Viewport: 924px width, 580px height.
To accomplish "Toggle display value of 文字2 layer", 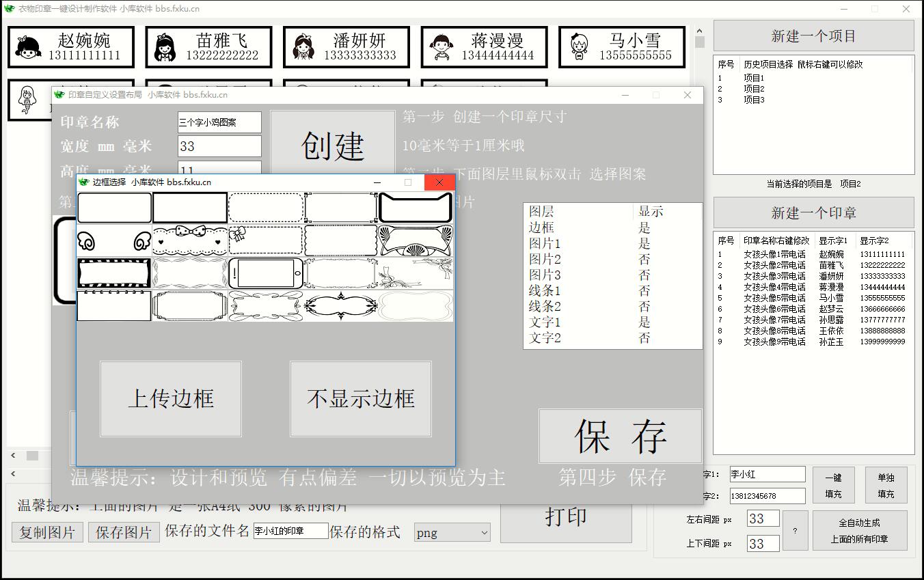I will coord(644,338).
